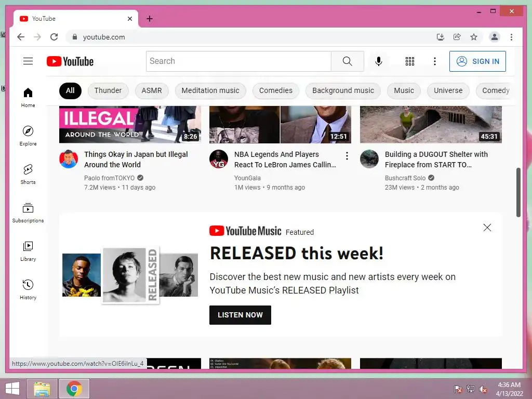Screen dimensions: 532x399
Task: Bookmark this page with star
Action: click(474, 37)
